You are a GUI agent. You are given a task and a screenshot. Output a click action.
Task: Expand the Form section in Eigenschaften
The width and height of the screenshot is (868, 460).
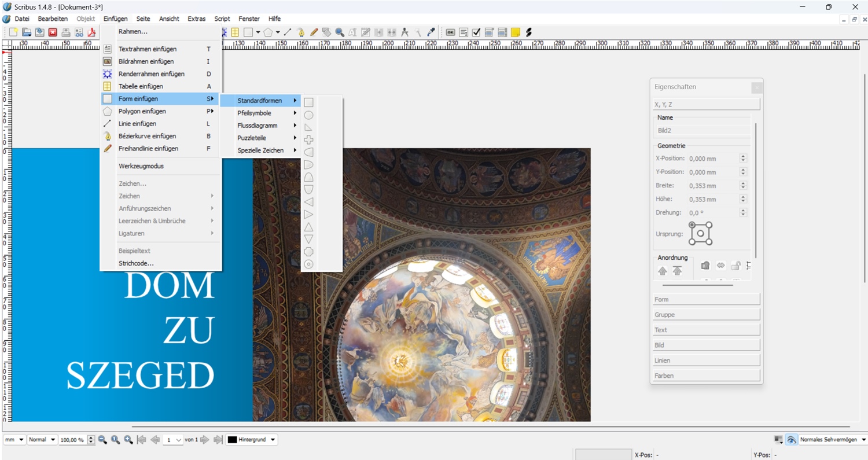pos(706,299)
